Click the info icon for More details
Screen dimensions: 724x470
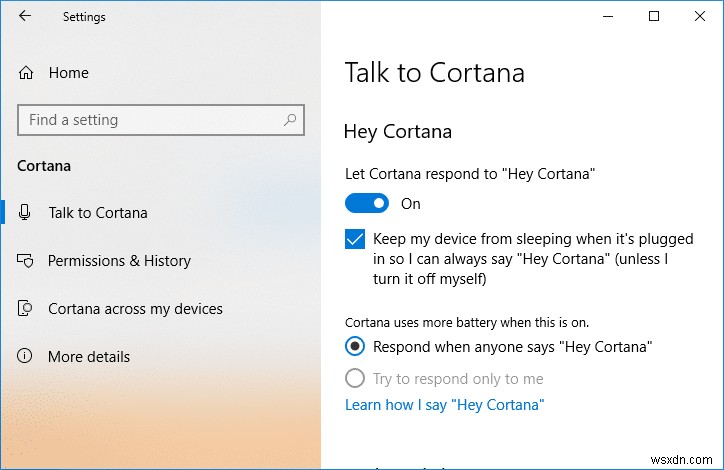(x=24, y=356)
